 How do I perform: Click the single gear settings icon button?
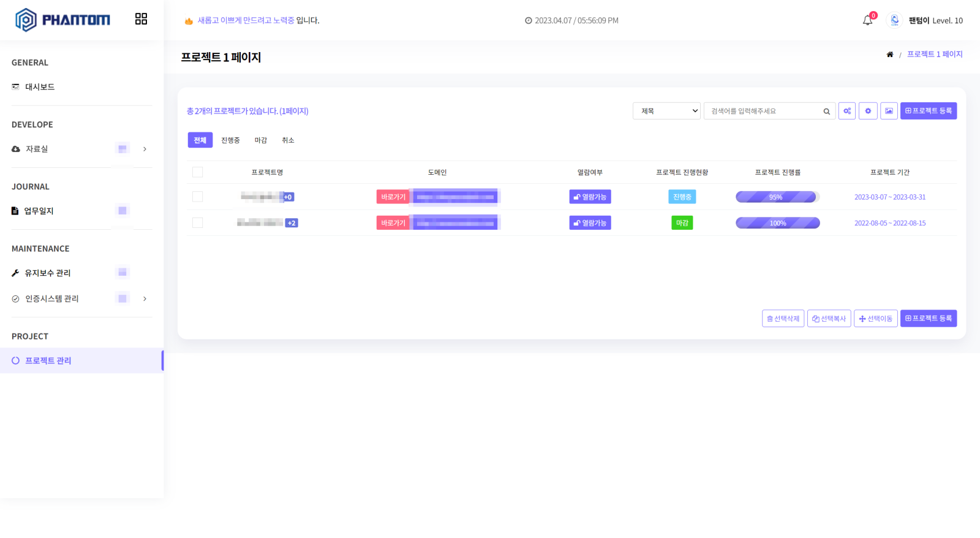868,111
